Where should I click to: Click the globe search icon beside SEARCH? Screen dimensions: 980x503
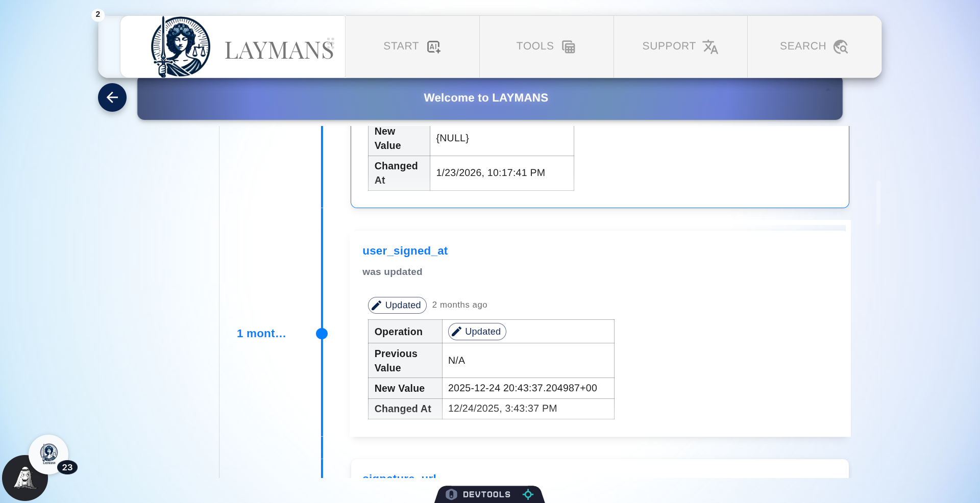coord(842,46)
